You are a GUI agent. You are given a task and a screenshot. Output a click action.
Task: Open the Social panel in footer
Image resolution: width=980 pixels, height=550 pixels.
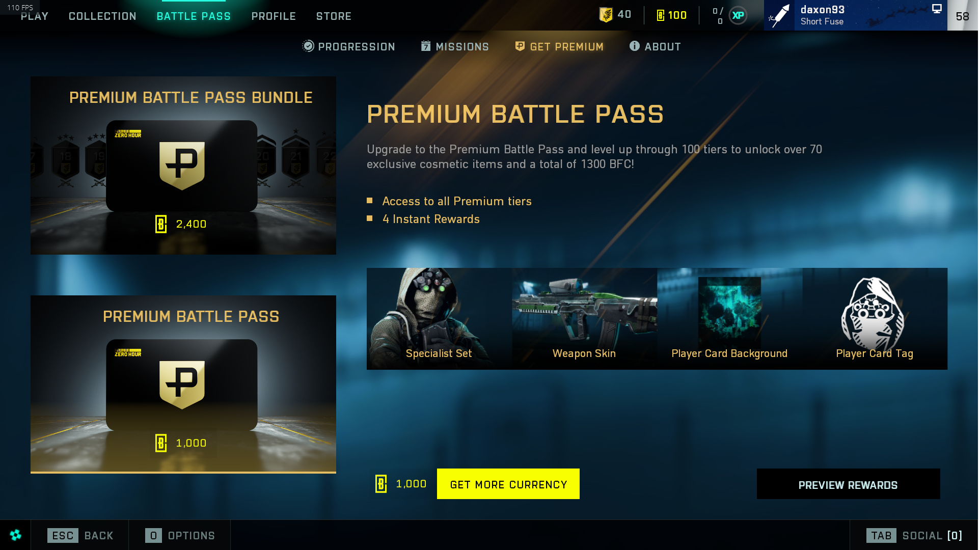coord(914,535)
